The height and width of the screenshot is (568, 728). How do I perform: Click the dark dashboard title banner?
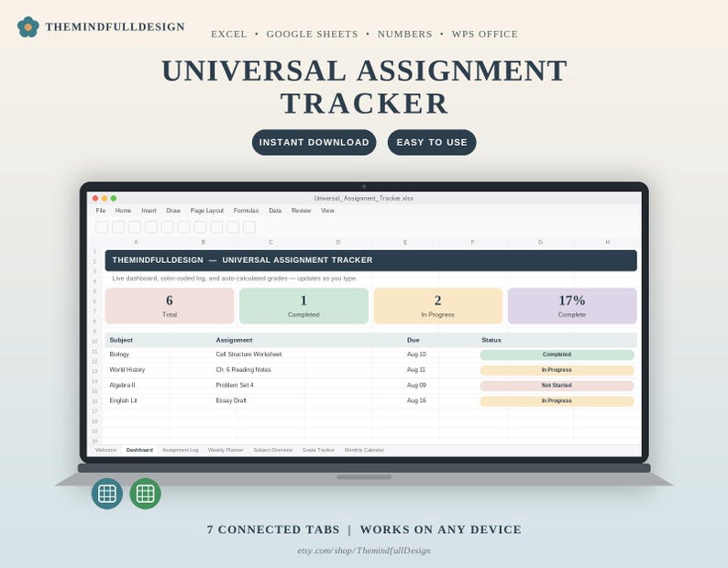point(371,260)
